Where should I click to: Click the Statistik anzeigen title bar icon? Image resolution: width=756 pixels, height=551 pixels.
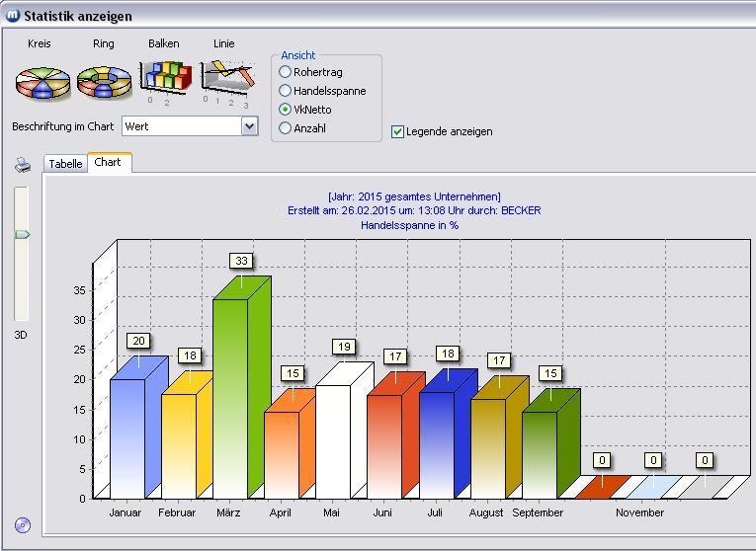click(13, 16)
